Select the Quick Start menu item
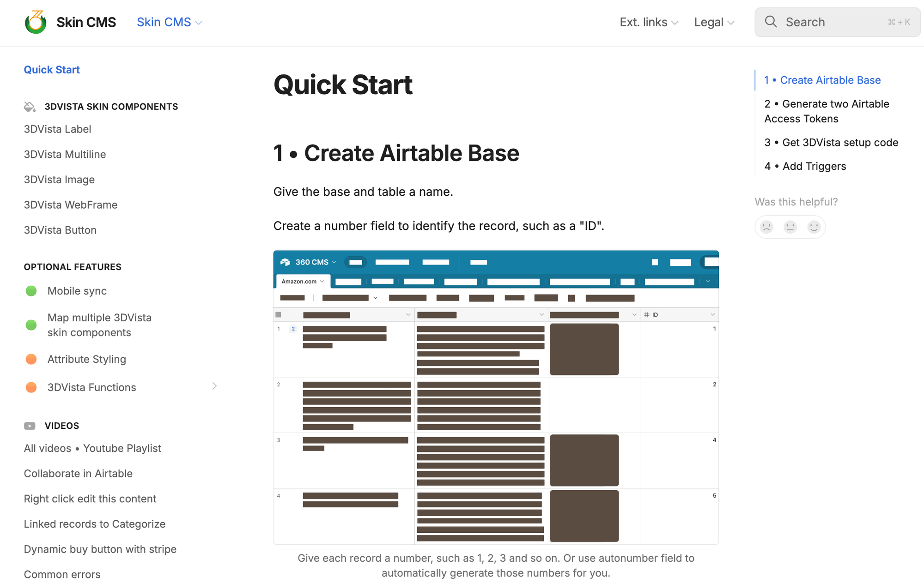The height and width of the screenshot is (584, 924). tap(52, 69)
